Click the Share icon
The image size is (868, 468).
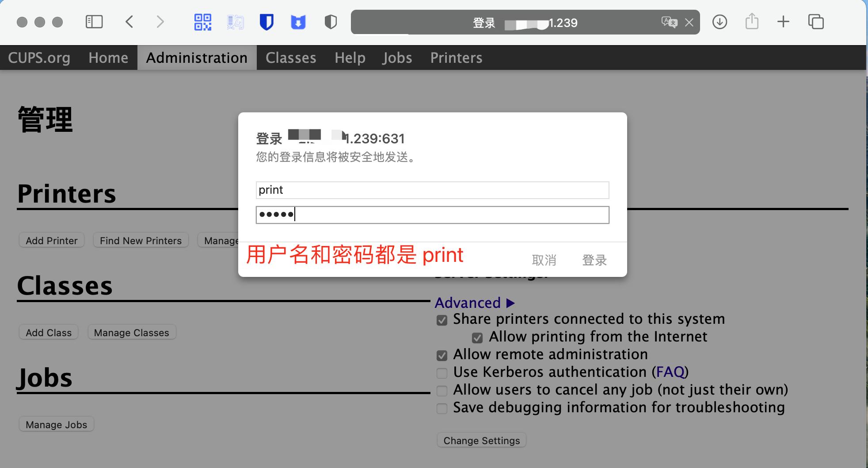pyautogui.click(x=751, y=21)
